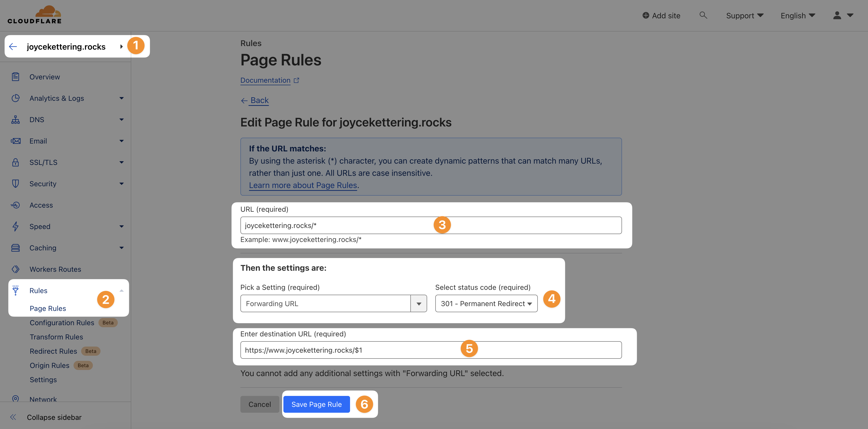Open the user account icon

coord(837,15)
